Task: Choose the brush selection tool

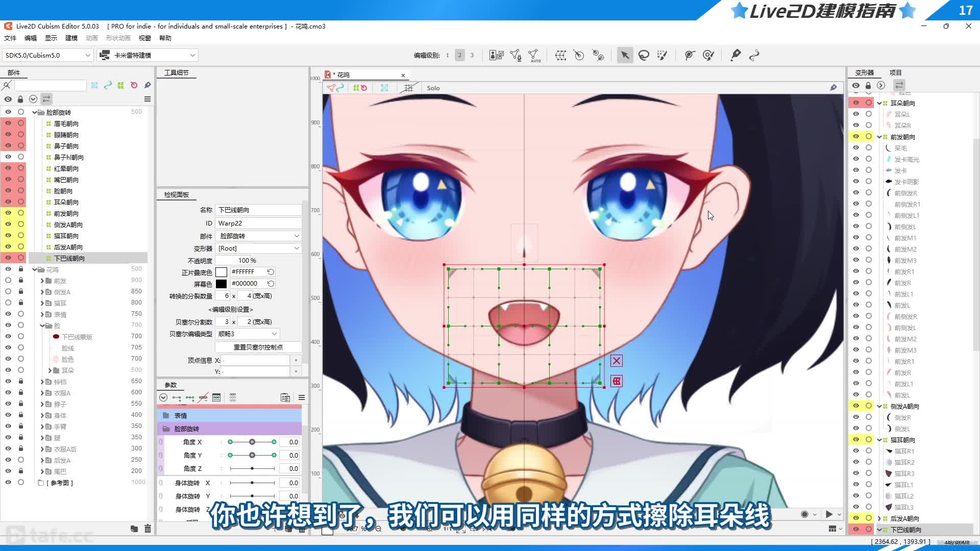Action: [662, 55]
